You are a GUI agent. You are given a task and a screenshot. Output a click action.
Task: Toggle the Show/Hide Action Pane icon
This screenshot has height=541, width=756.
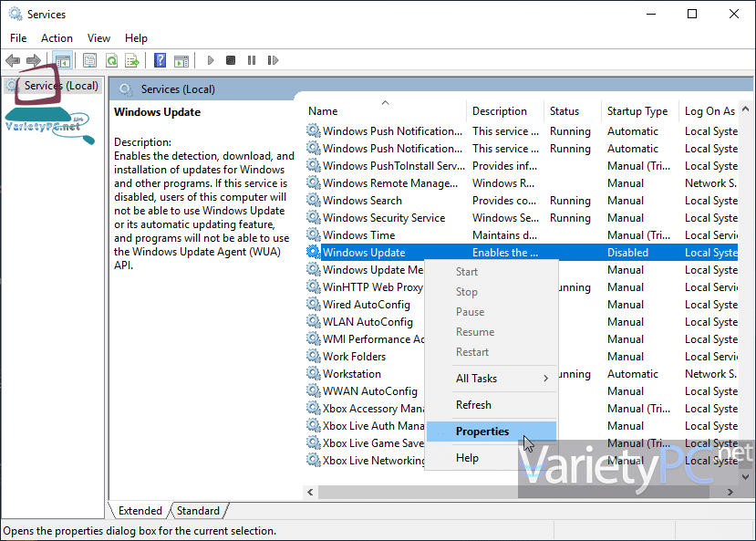pos(181,61)
